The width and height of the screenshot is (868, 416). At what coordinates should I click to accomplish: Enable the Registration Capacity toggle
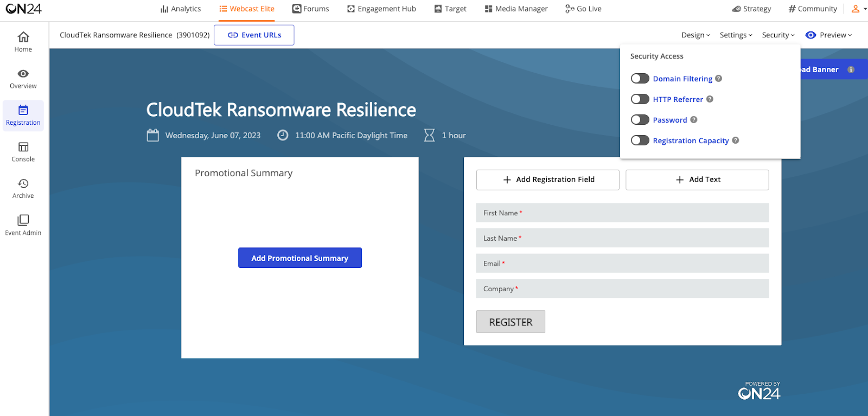pyautogui.click(x=640, y=140)
